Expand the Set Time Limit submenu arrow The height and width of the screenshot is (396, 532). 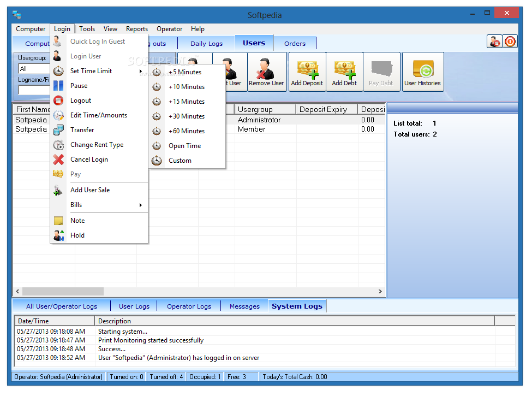pos(140,71)
